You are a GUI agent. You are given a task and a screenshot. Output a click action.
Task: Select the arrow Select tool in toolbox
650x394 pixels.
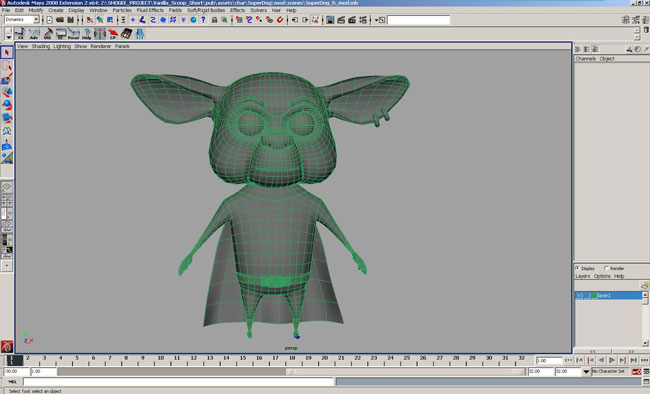[x=7, y=53]
